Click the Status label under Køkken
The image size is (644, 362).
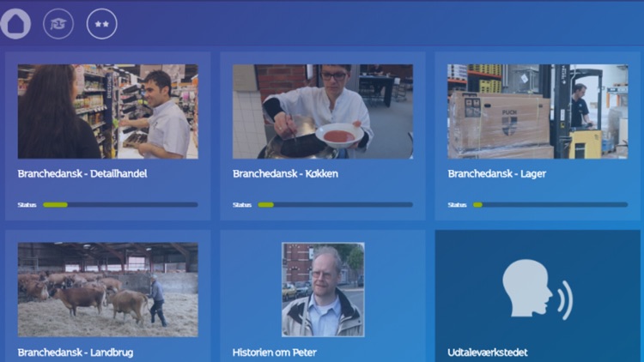(242, 205)
